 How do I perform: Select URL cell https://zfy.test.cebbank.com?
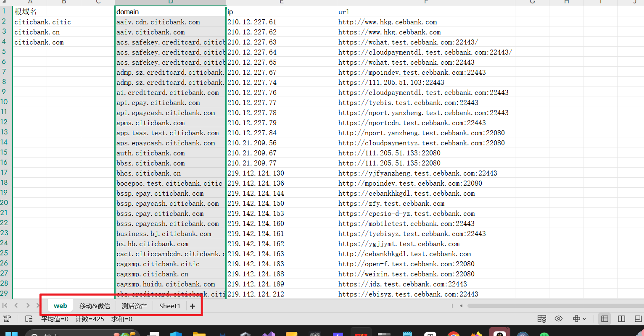(x=426, y=203)
